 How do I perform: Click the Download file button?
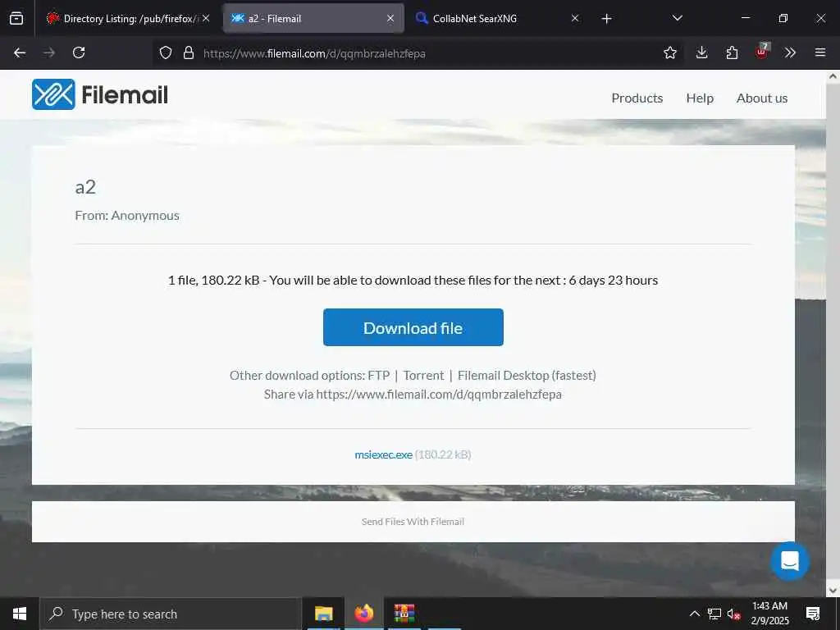coord(413,327)
